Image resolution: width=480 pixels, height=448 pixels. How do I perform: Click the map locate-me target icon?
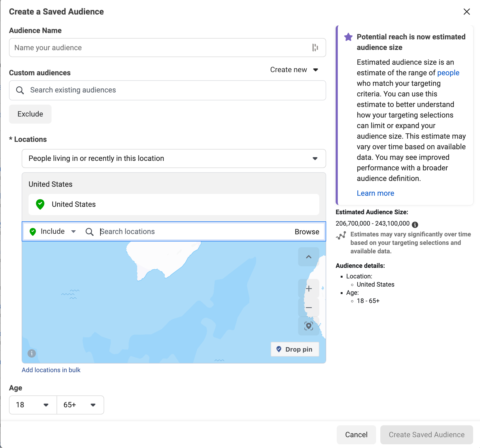(x=308, y=326)
